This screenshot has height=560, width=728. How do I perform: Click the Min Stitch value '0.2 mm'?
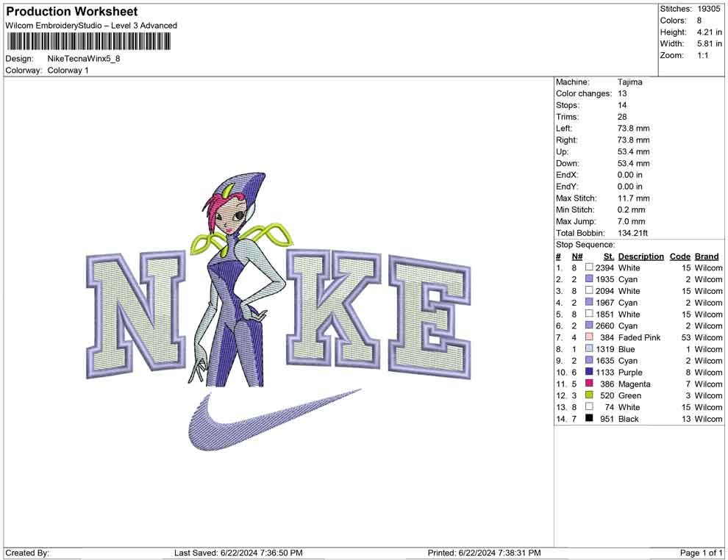pyautogui.click(x=632, y=209)
